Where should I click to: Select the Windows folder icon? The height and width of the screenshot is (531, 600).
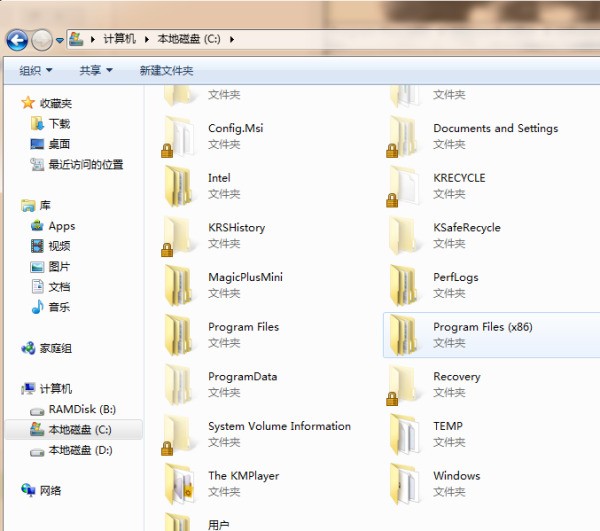click(x=404, y=484)
